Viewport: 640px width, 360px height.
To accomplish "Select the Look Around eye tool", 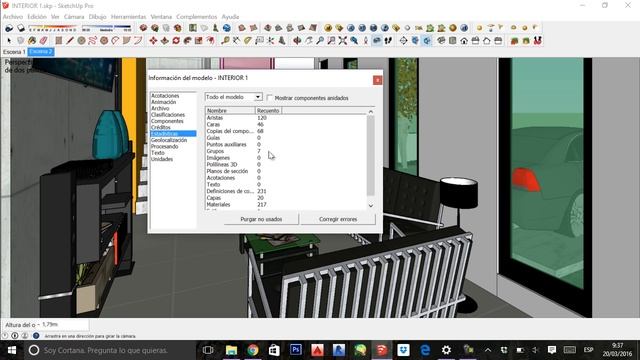I will click(x=377, y=40).
